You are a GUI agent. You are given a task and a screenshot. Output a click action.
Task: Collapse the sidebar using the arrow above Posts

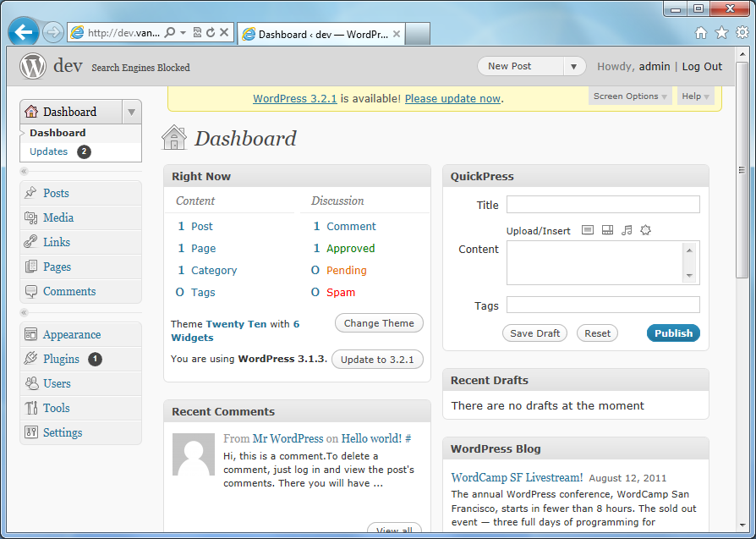tap(25, 171)
